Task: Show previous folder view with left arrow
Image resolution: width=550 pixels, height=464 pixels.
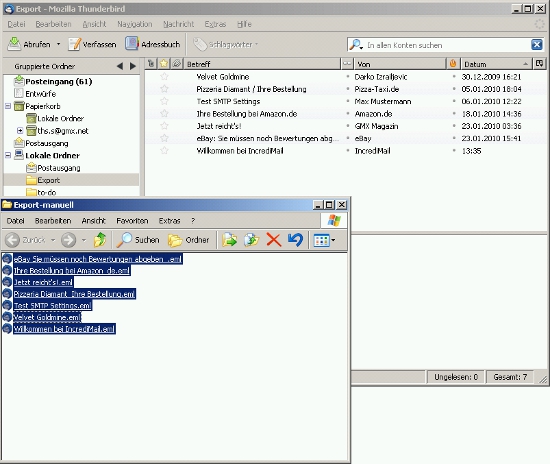Action: point(120,66)
